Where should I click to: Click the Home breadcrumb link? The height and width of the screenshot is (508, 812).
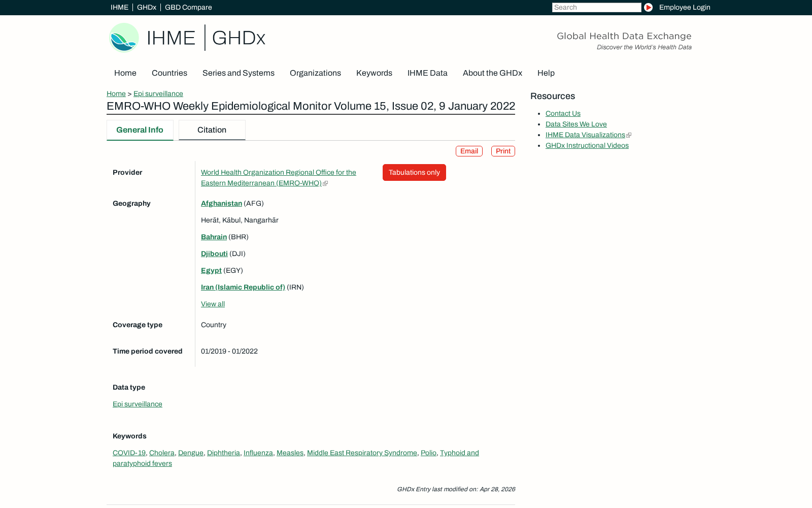point(116,93)
